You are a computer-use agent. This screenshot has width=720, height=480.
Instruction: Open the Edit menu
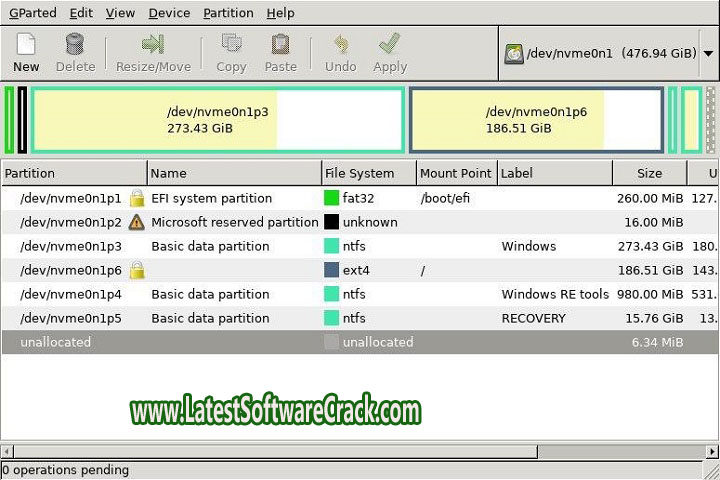81,13
